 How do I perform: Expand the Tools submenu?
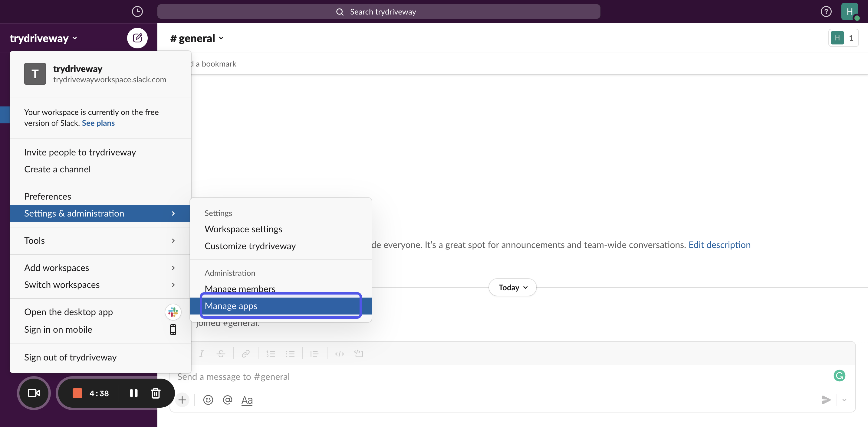100,240
